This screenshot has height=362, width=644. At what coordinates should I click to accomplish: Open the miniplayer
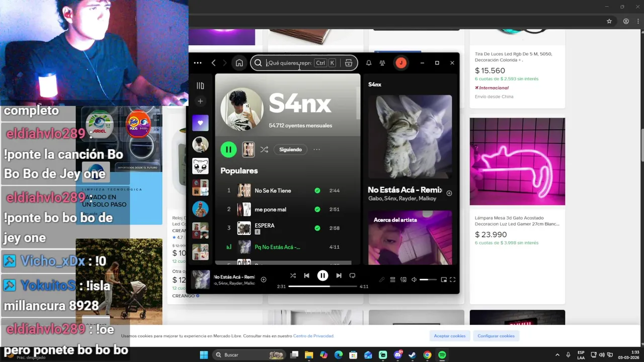tap(444, 280)
